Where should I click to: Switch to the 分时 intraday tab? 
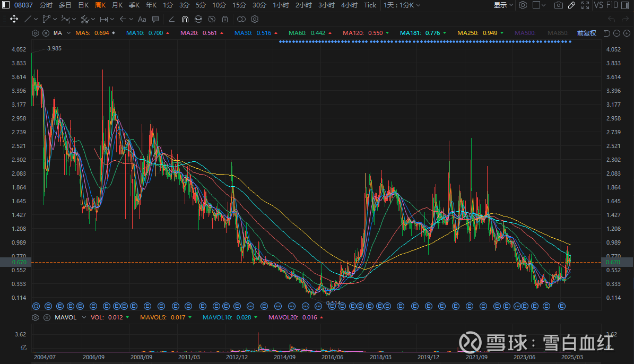46,5
